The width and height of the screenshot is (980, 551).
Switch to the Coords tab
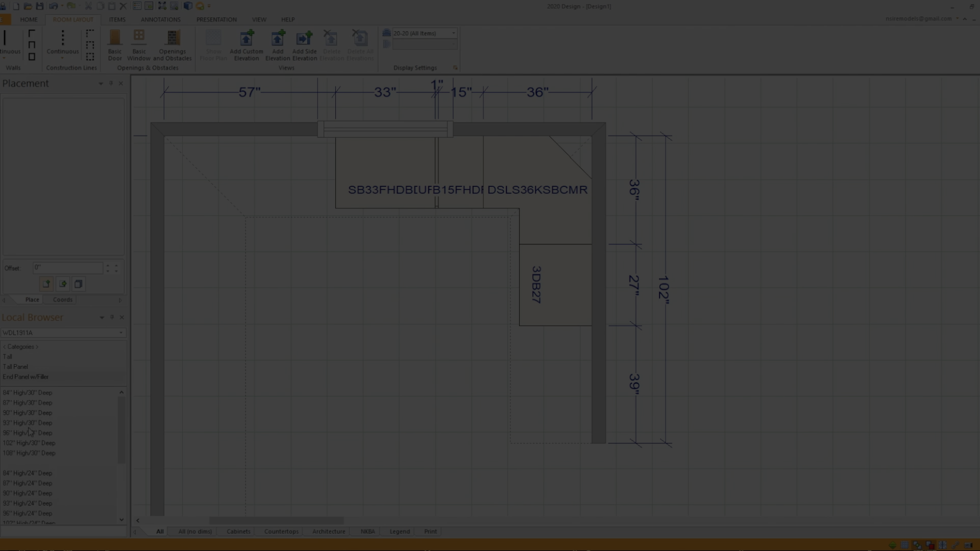click(x=63, y=299)
